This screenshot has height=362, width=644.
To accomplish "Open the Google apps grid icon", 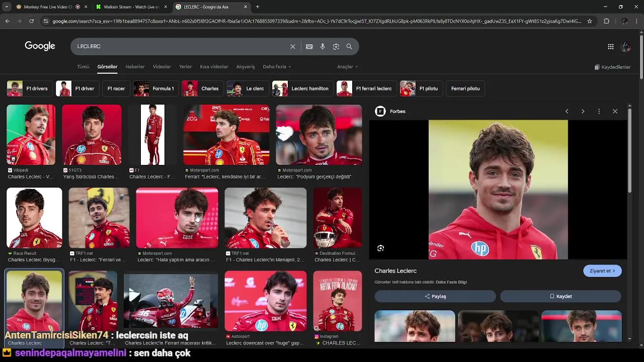I will 610,46.
